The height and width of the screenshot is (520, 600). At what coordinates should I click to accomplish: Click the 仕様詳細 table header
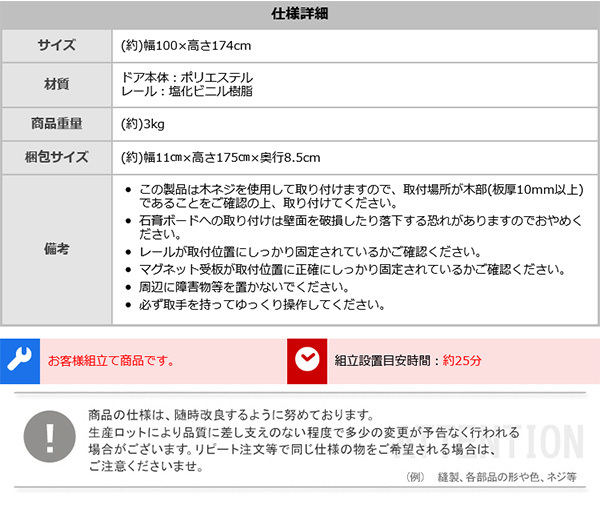pyautogui.click(x=300, y=14)
